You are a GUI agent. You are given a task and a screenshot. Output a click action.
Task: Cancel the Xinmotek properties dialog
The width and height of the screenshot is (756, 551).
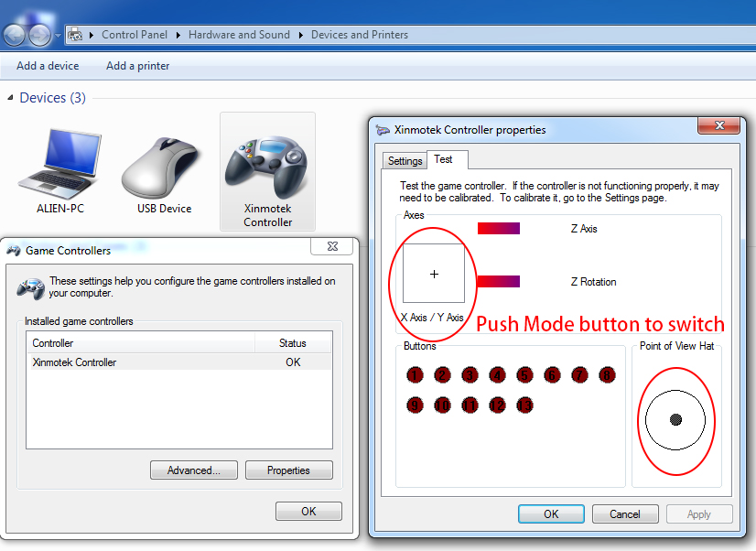coord(625,513)
